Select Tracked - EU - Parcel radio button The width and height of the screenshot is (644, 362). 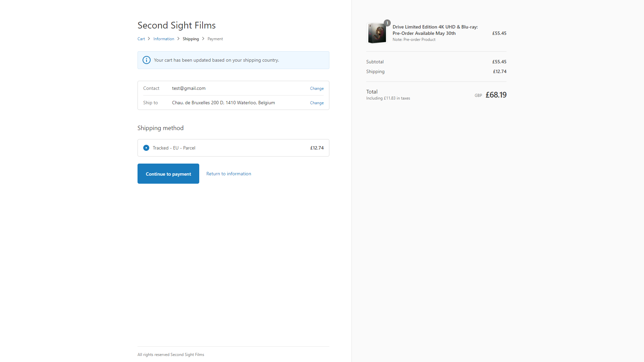(146, 148)
